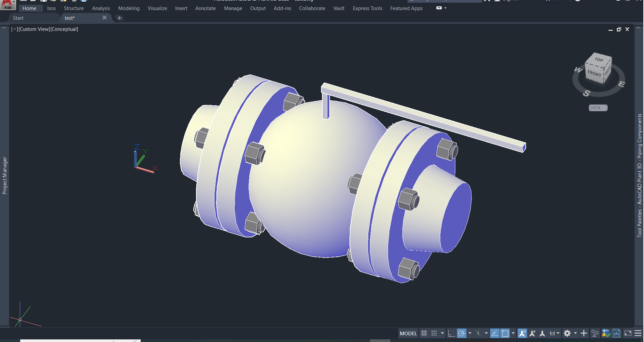Toggle snap mode dotted grid icon
The height and width of the screenshot is (342, 644).
(434, 333)
